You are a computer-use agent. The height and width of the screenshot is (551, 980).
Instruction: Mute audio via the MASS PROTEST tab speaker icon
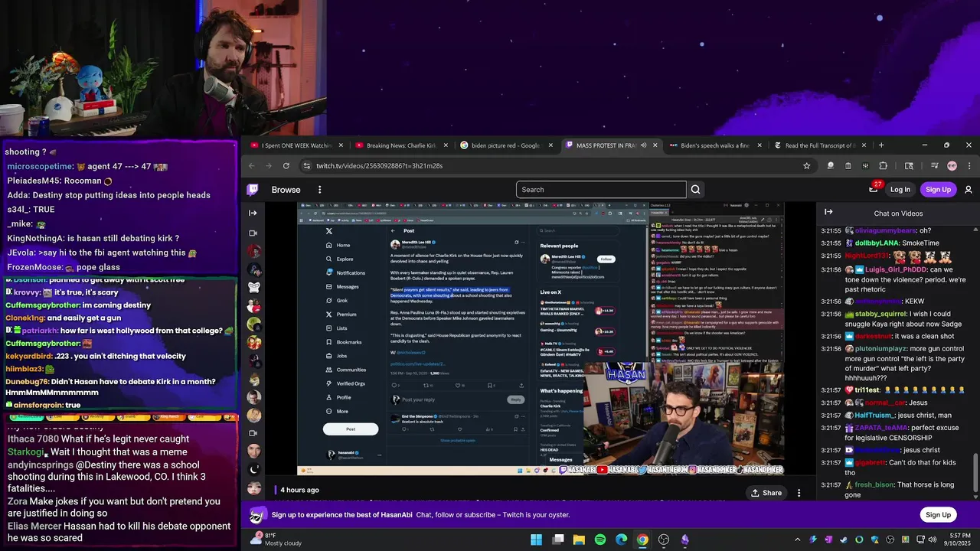(643, 145)
